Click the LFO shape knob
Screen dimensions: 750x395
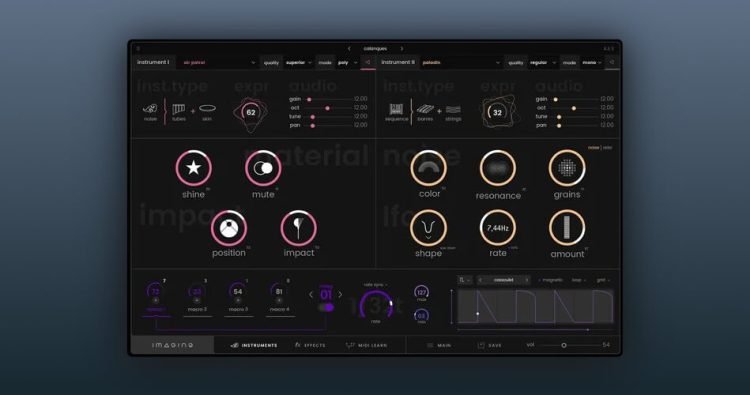pyautogui.click(x=428, y=228)
